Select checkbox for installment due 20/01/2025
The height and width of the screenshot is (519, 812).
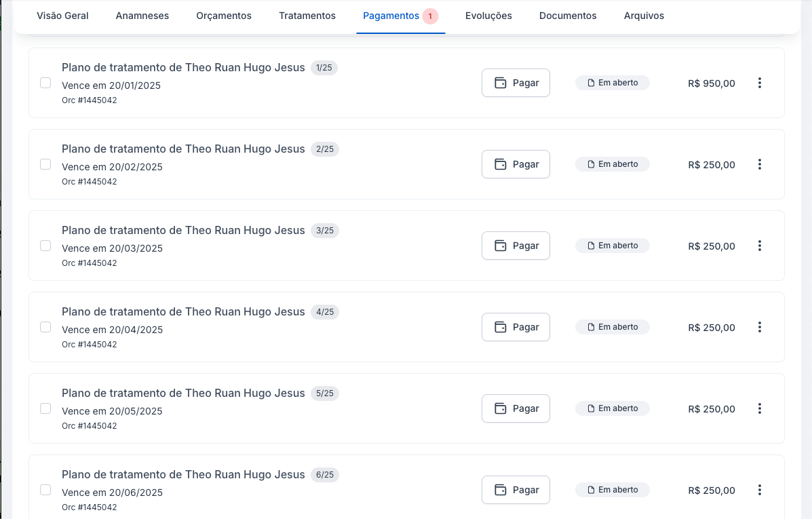[x=45, y=83]
